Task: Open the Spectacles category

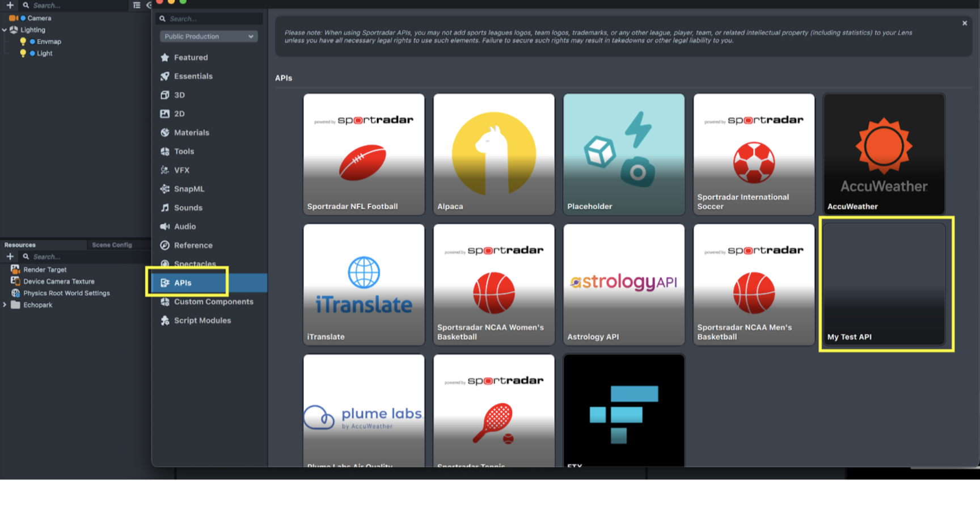Action: 195,263
